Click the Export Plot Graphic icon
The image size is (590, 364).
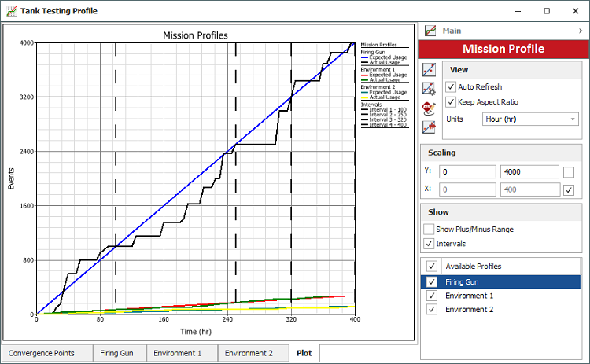pyautogui.click(x=430, y=127)
